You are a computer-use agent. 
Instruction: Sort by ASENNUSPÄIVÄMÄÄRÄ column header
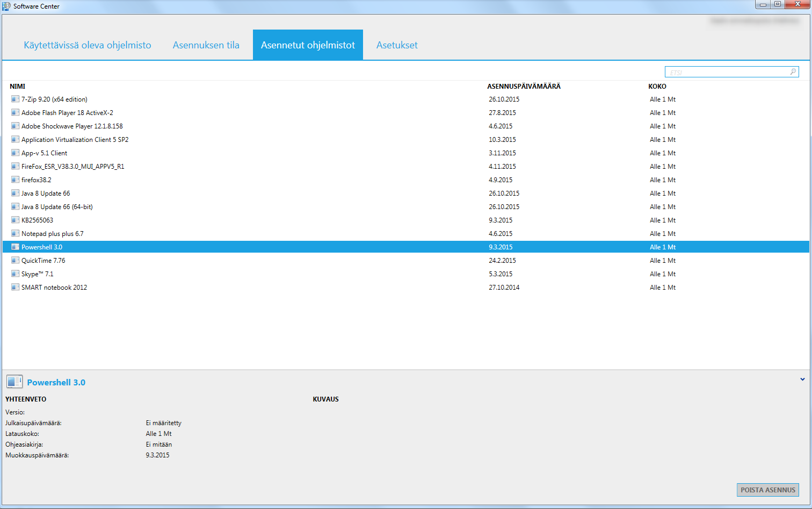pos(524,86)
